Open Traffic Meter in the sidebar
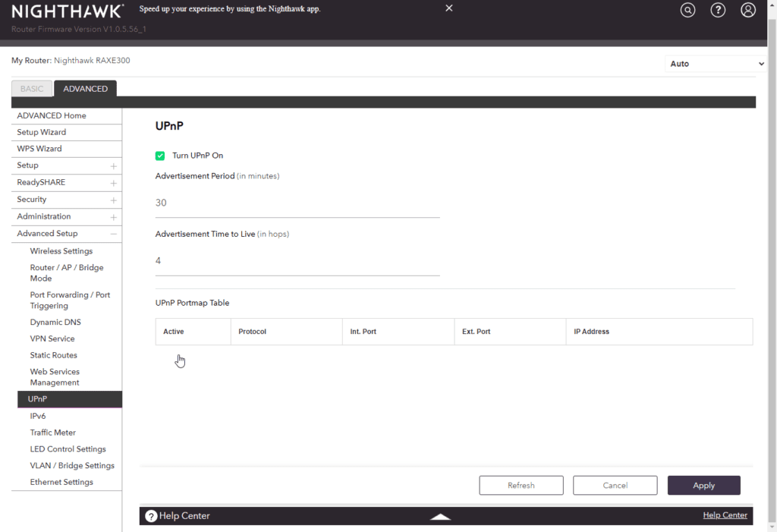777x532 pixels. (52, 433)
